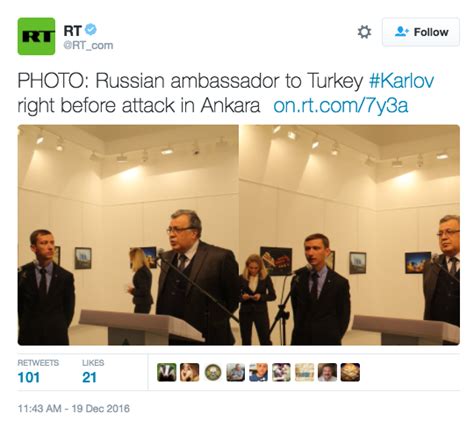Enlarge the right photo of the man at the microphone
The image size is (474, 421).
coord(350,235)
